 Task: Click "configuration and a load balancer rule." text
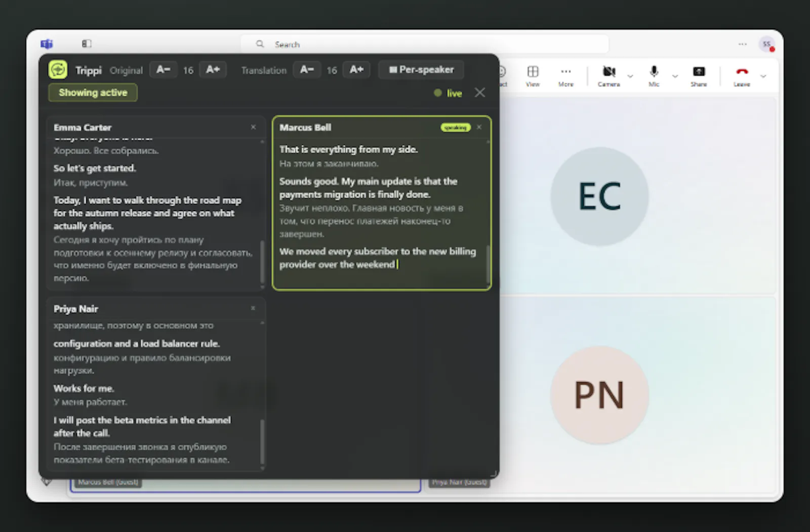(x=137, y=344)
